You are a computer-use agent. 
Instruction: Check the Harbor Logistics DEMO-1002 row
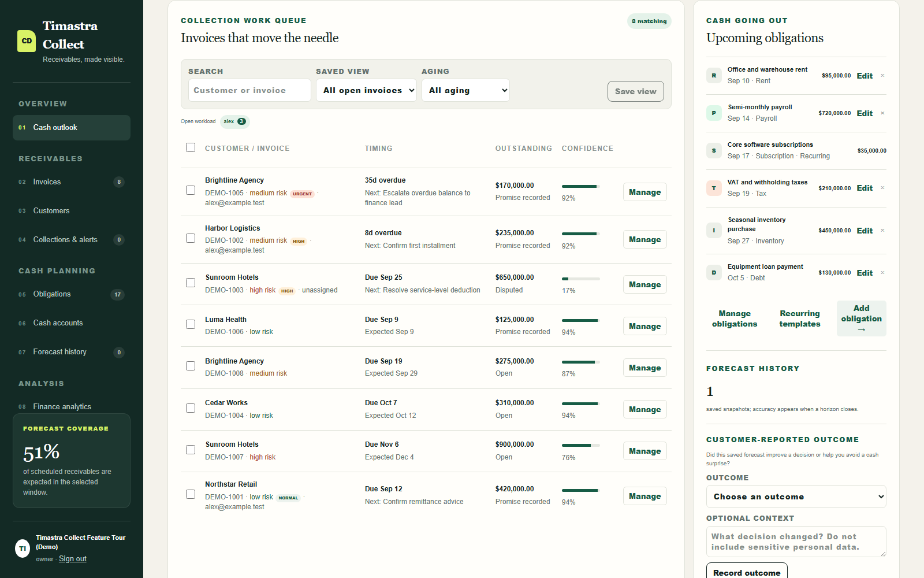tap(191, 238)
